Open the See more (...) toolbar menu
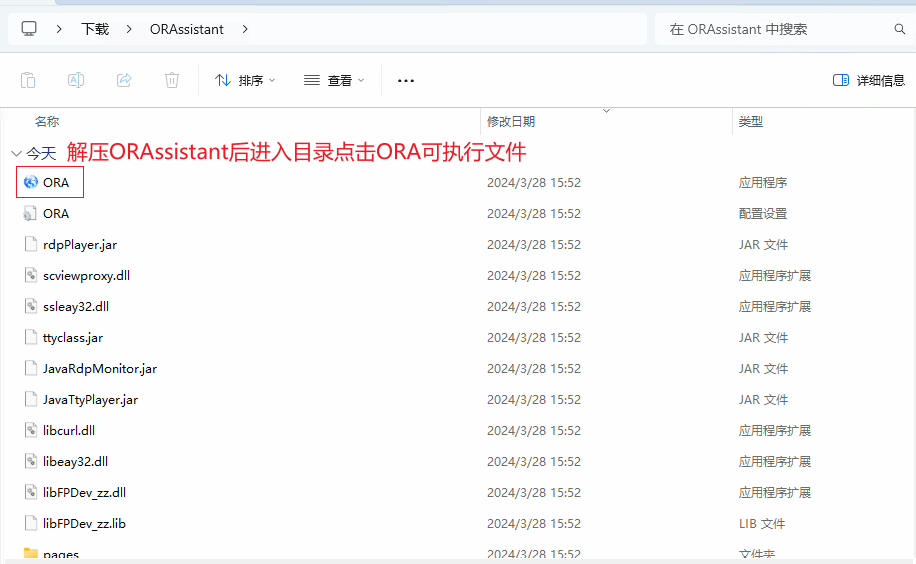 [x=405, y=80]
